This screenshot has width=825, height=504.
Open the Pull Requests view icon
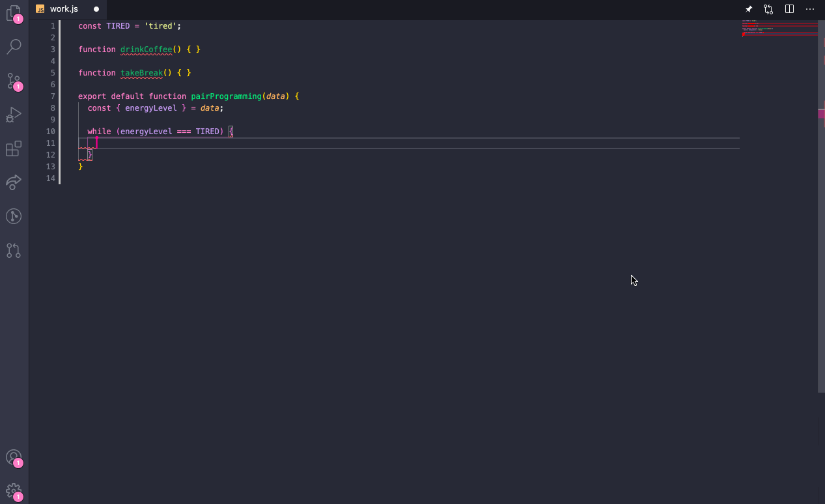click(x=14, y=250)
